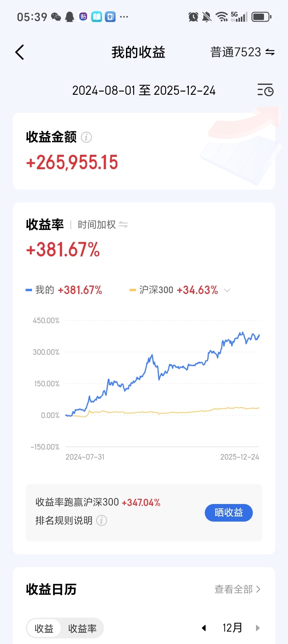Go to next month after 12月
288x644 pixels.
[x=258, y=628]
